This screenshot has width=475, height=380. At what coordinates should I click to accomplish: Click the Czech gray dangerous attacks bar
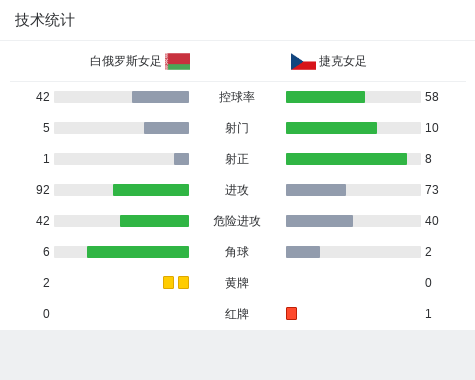[x=319, y=221]
